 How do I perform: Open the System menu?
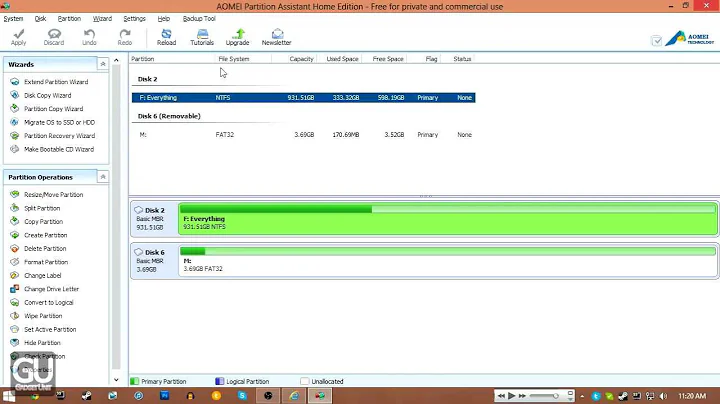tap(13, 19)
